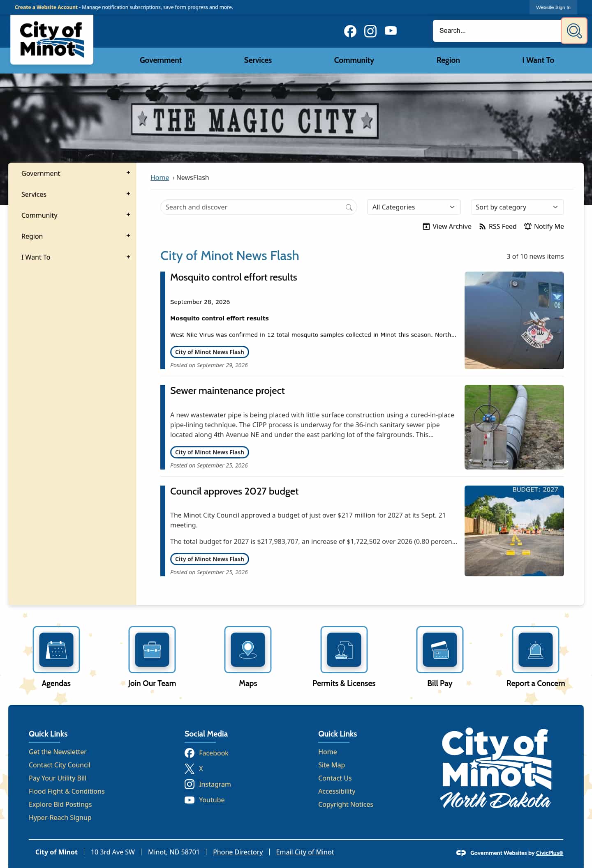Image resolution: width=592 pixels, height=868 pixels.
Task: Expand the Region sidebar section
Action: 128,236
